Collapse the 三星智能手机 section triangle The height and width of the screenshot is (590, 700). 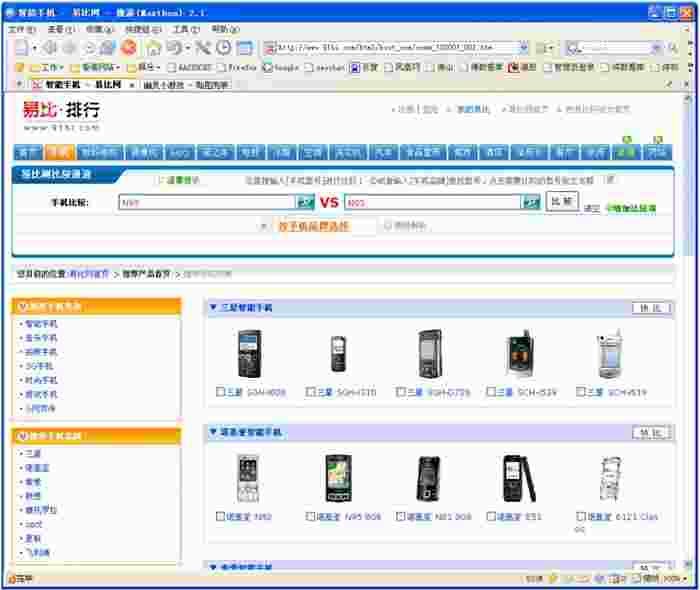pyautogui.click(x=213, y=307)
